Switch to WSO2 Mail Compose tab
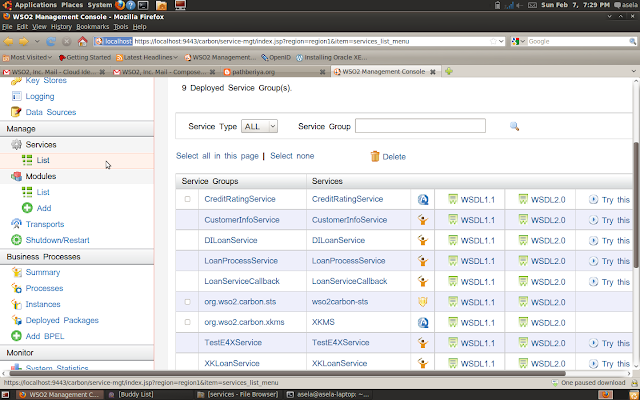 tap(164, 71)
